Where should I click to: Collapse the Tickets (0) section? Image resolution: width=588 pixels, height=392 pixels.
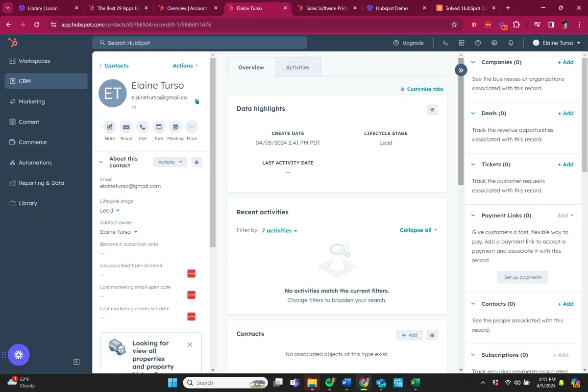tap(473, 164)
